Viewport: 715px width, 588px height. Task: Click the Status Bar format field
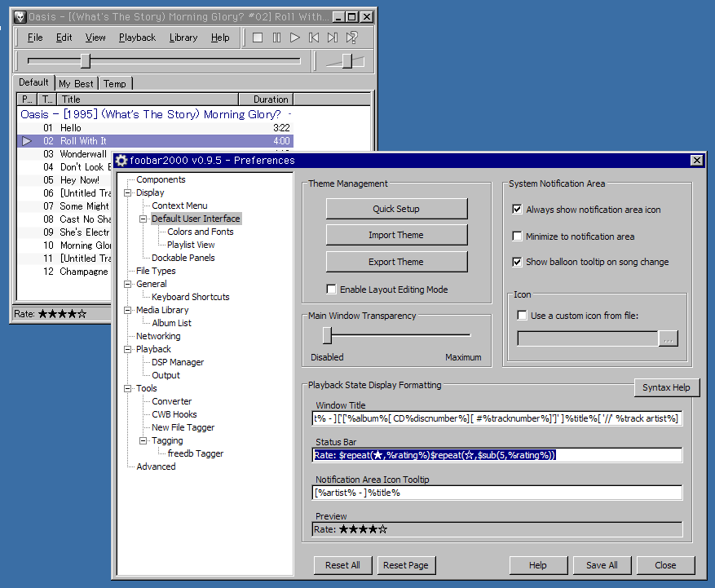coord(497,455)
